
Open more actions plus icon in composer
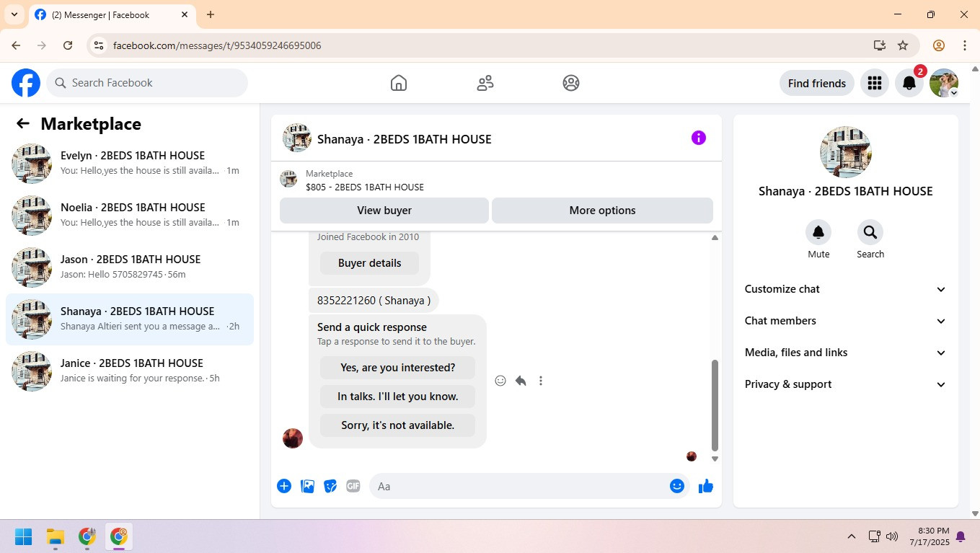[284, 486]
